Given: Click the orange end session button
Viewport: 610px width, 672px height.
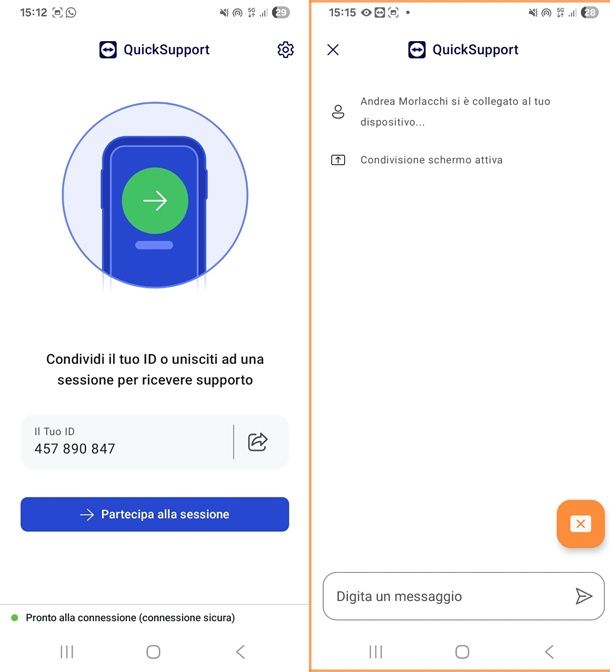Looking at the screenshot, I should pyautogui.click(x=580, y=524).
